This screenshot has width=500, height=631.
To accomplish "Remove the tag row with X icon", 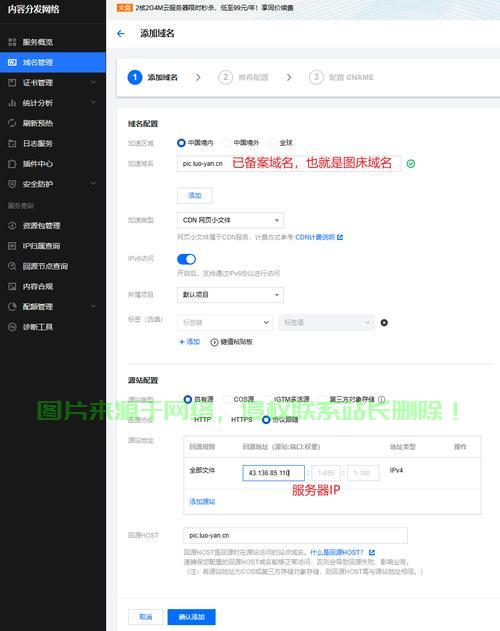I will [384, 323].
